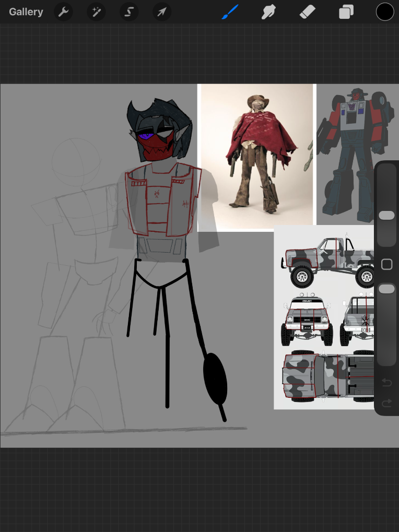
Task: Tap the brush opacity slider handle
Action: tap(386, 289)
